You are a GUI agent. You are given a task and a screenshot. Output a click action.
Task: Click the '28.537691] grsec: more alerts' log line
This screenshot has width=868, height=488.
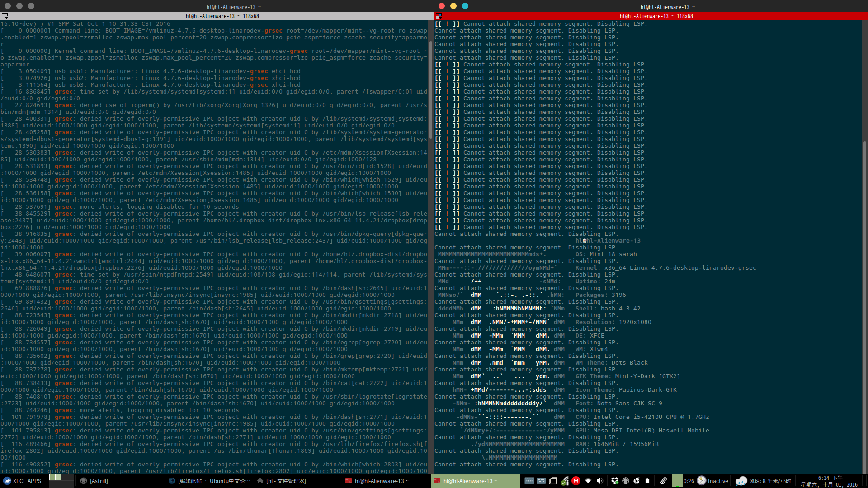[x=120, y=207]
